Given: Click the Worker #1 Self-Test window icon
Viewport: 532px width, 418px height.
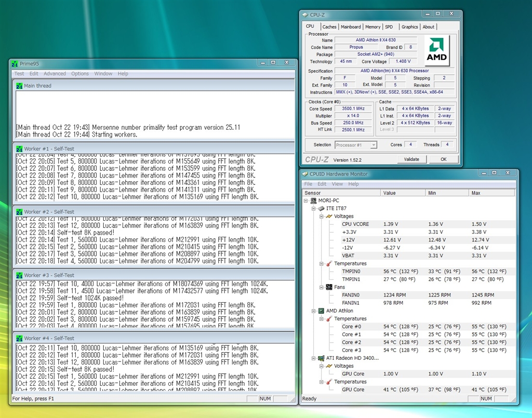Looking at the screenshot, I should click(19, 149).
